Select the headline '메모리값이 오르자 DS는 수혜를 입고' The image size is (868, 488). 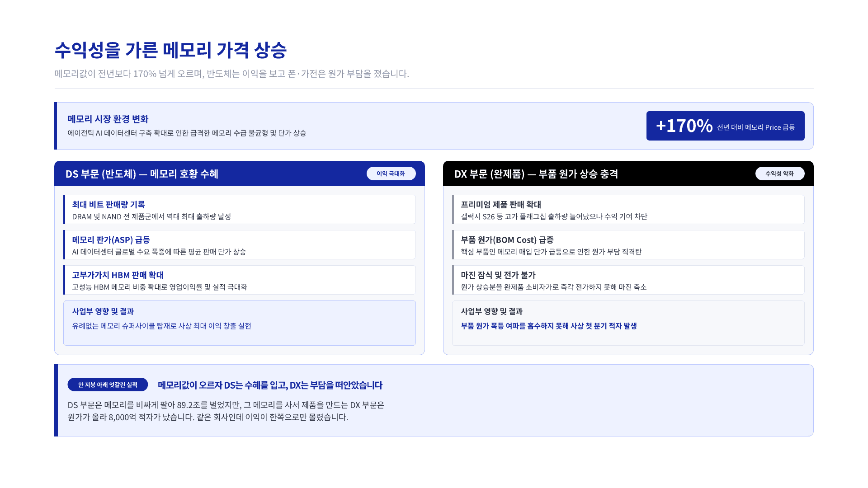coord(270,385)
